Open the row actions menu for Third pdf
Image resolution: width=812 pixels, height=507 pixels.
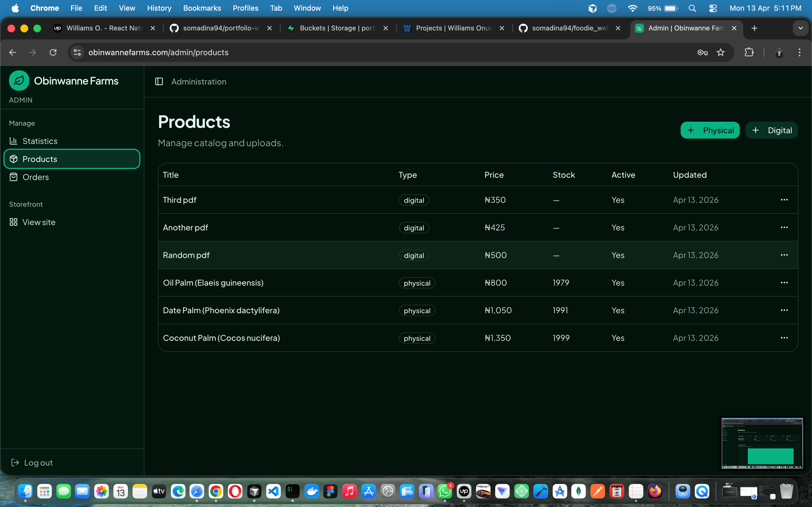(784, 199)
